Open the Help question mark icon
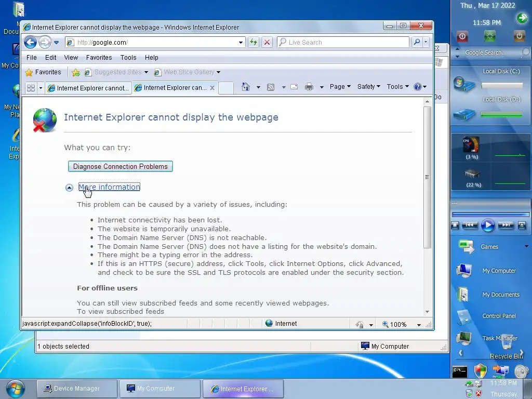Viewport: 532px width, 399px height. point(417,87)
